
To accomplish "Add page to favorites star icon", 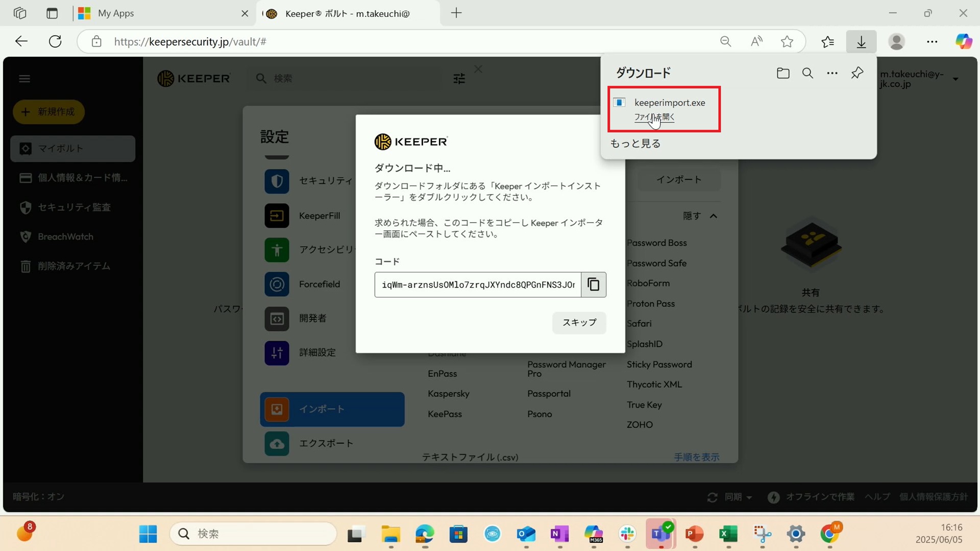I will [787, 41].
